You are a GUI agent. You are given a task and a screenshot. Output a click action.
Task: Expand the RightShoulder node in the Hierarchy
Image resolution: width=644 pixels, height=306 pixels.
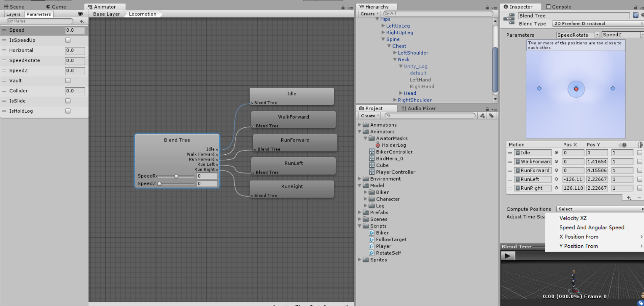click(x=395, y=100)
